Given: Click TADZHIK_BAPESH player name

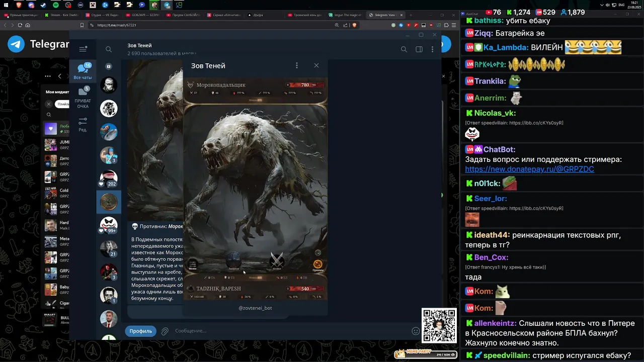Looking at the screenshot, I should tap(218, 289).
